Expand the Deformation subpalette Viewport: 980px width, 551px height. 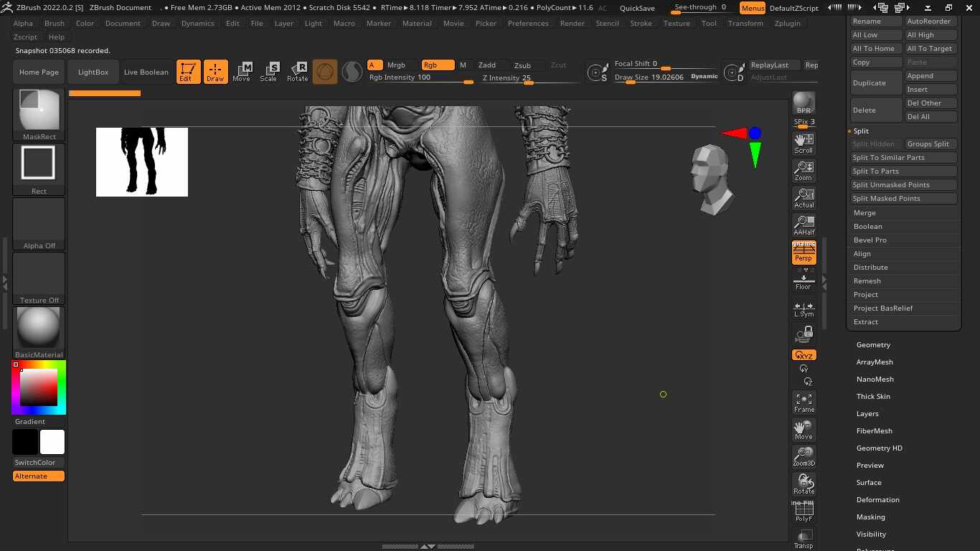(x=877, y=500)
